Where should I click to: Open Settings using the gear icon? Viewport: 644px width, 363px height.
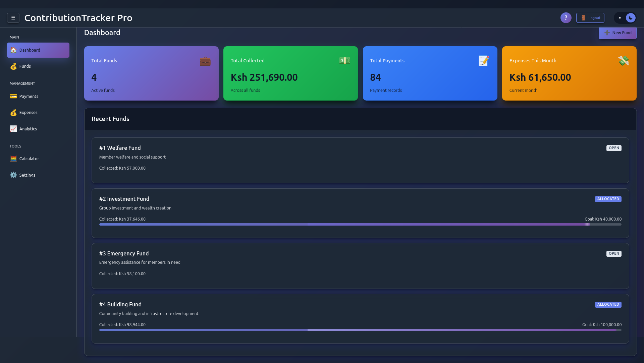13,175
